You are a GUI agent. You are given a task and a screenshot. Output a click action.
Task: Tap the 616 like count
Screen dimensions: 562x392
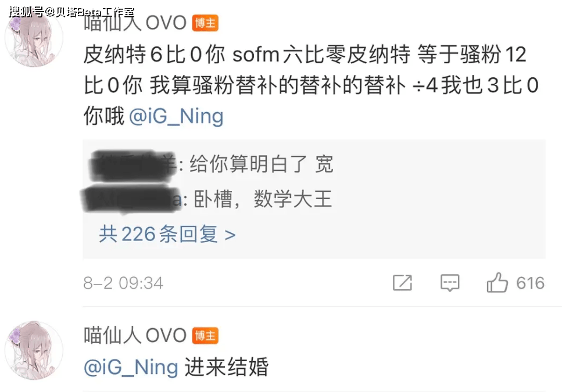pos(530,283)
